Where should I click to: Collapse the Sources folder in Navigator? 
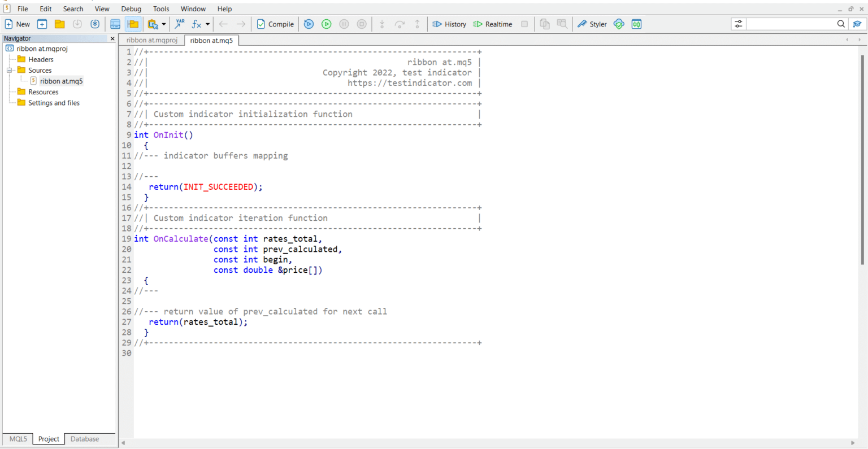9,71
